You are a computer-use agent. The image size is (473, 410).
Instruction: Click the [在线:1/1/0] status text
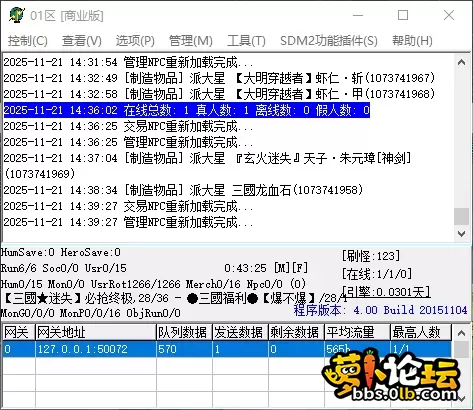(377, 274)
